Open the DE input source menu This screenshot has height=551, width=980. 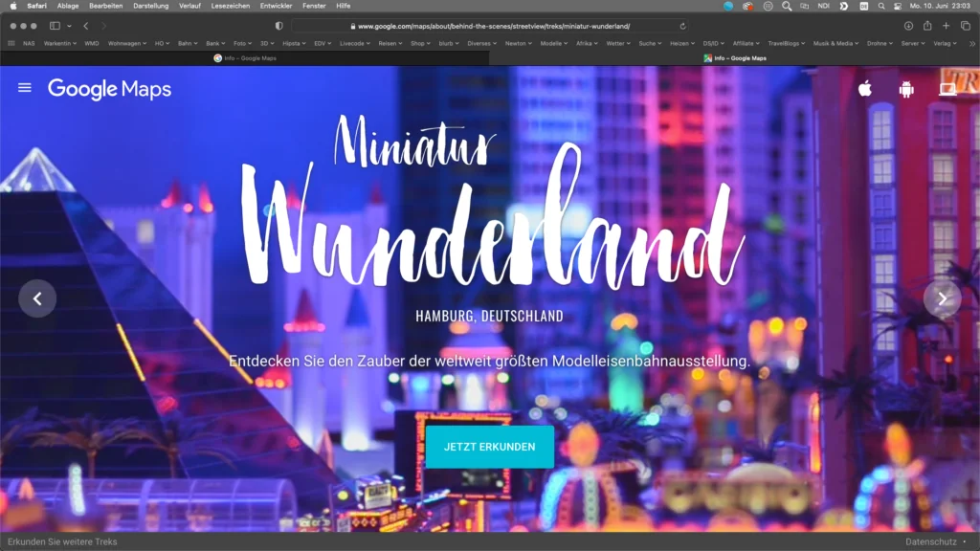pyautogui.click(x=864, y=6)
